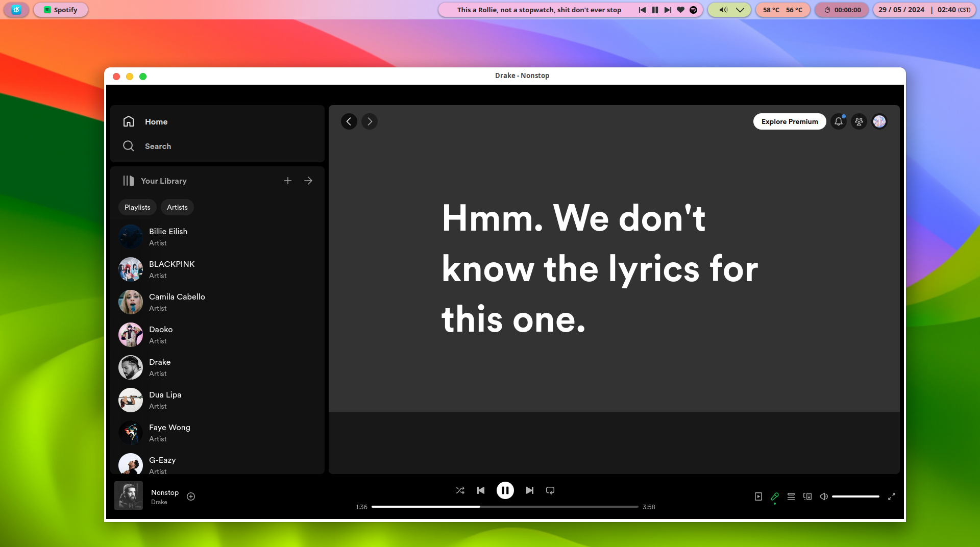Mute the Spotify volume speaker icon
The image size is (980, 547).
824,496
